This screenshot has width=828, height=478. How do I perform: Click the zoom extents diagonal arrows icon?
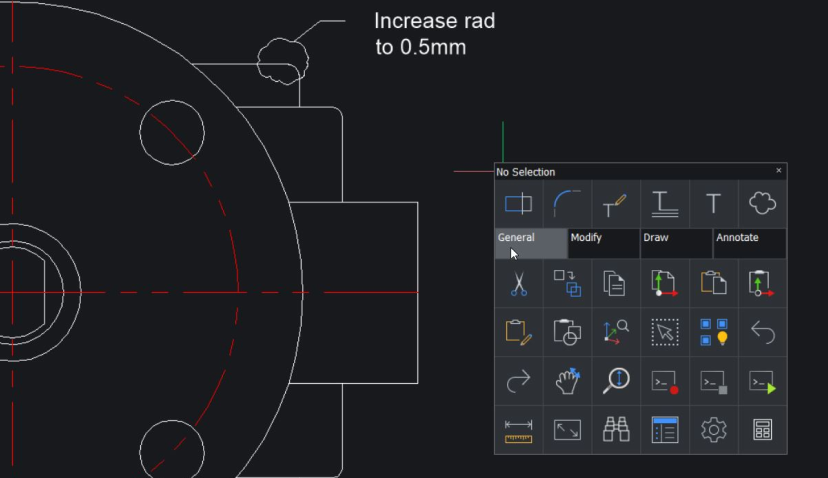[x=567, y=430]
